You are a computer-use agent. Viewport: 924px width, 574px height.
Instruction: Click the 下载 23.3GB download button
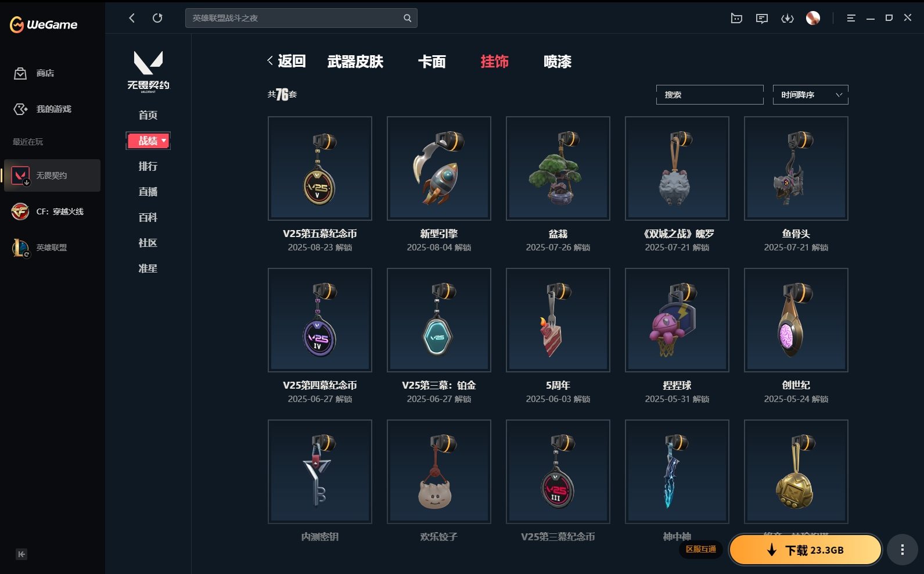(806, 550)
